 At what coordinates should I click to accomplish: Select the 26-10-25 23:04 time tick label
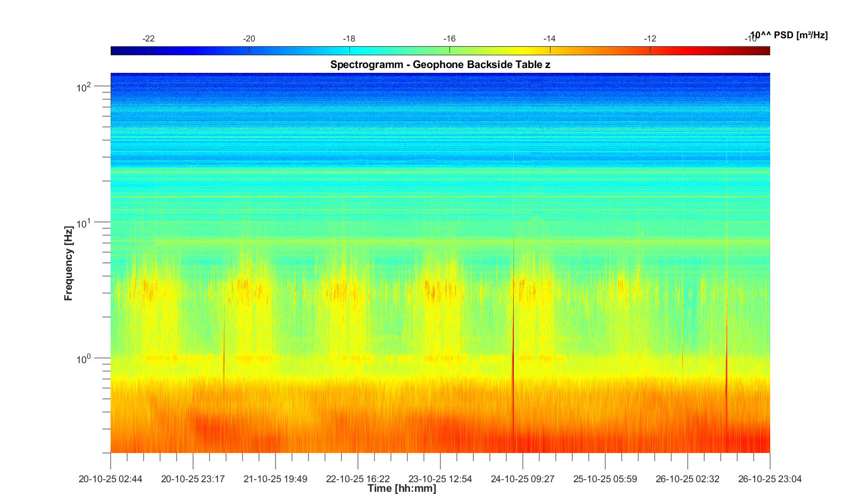[770, 479]
